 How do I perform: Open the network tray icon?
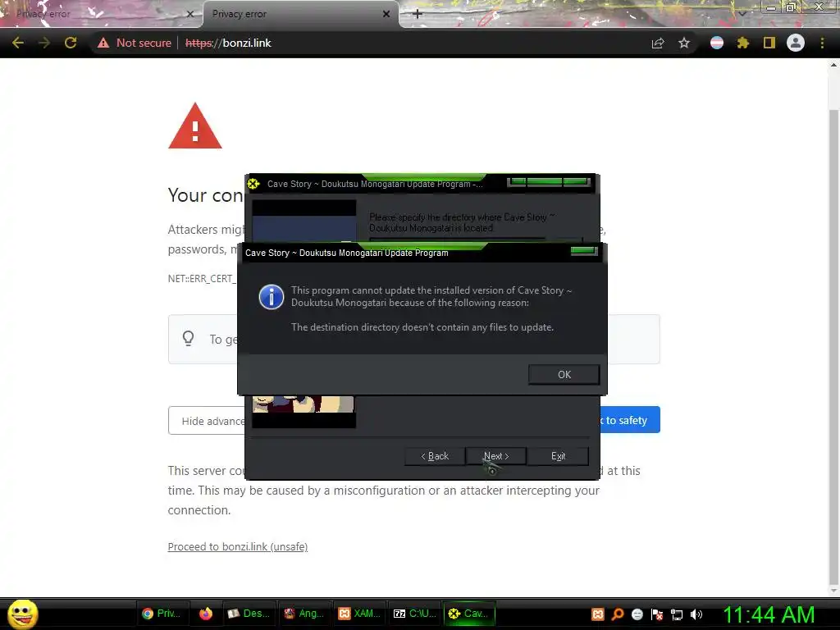tap(677, 614)
